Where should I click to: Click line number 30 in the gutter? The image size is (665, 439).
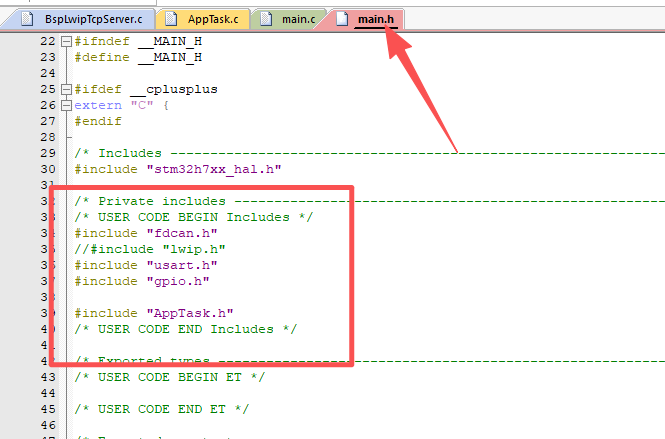click(48, 169)
